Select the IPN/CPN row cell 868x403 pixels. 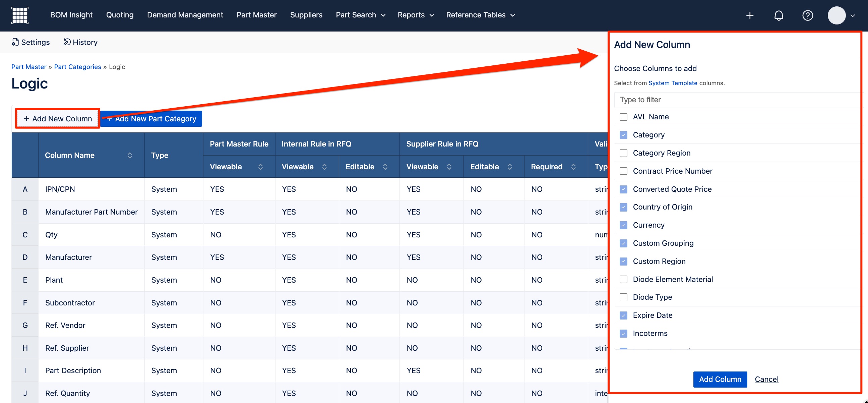[91, 189]
